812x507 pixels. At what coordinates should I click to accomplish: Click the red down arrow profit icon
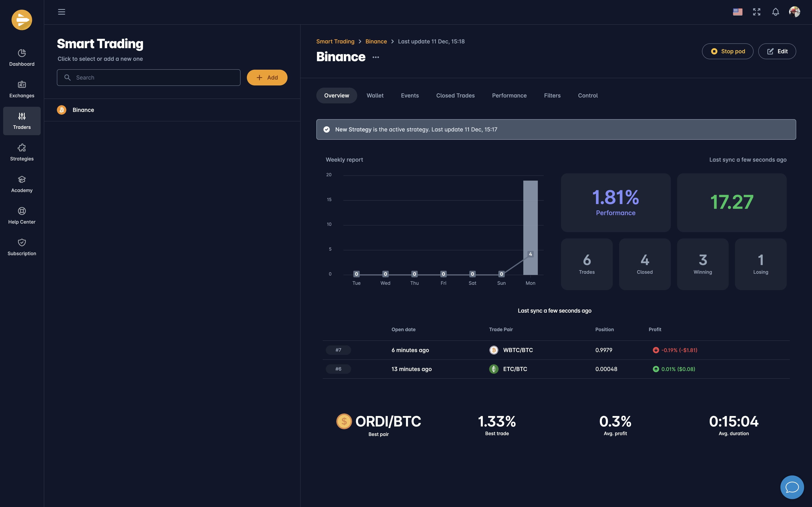click(x=656, y=350)
